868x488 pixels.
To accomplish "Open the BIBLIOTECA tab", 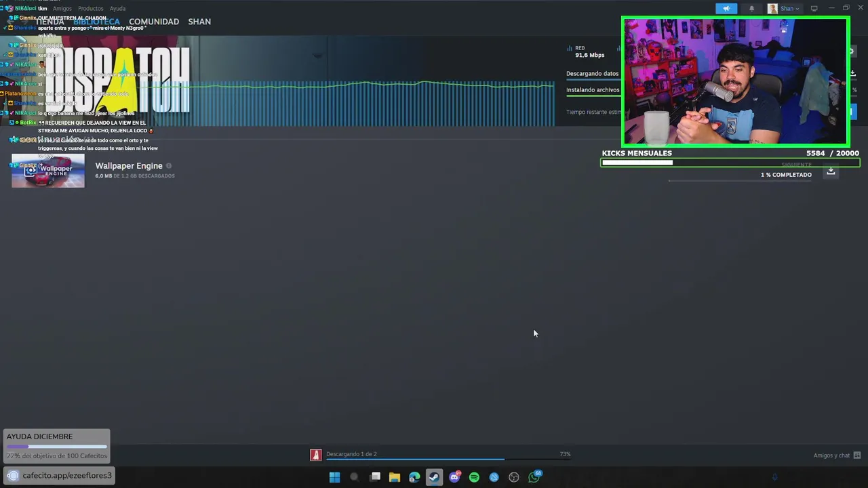I will coord(96,22).
